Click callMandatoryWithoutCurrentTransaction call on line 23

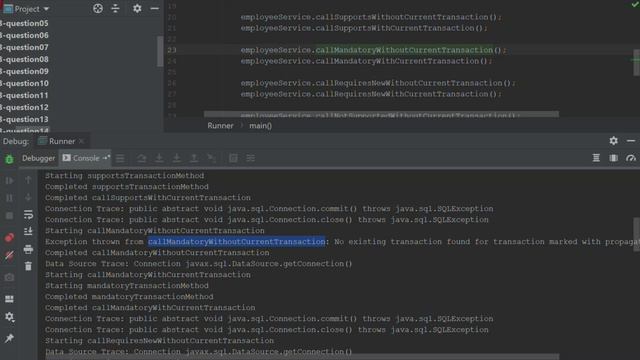coord(404,50)
